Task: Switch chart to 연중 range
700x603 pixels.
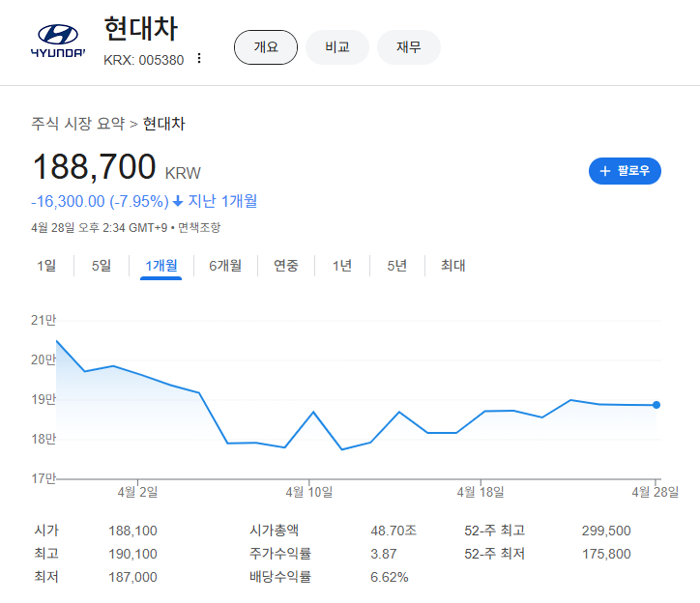Action: coord(286,266)
